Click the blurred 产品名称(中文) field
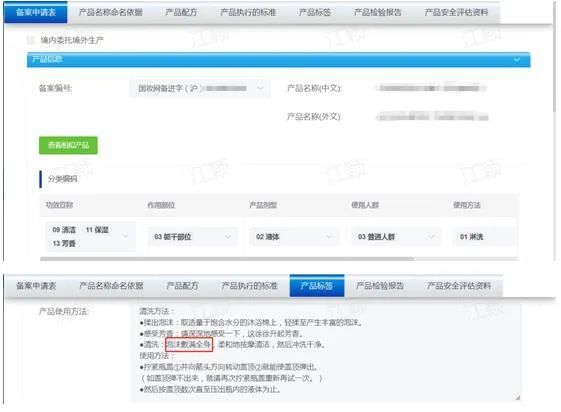Image resolution: width=561 pixels, height=412 pixels. tap(432, 88)
